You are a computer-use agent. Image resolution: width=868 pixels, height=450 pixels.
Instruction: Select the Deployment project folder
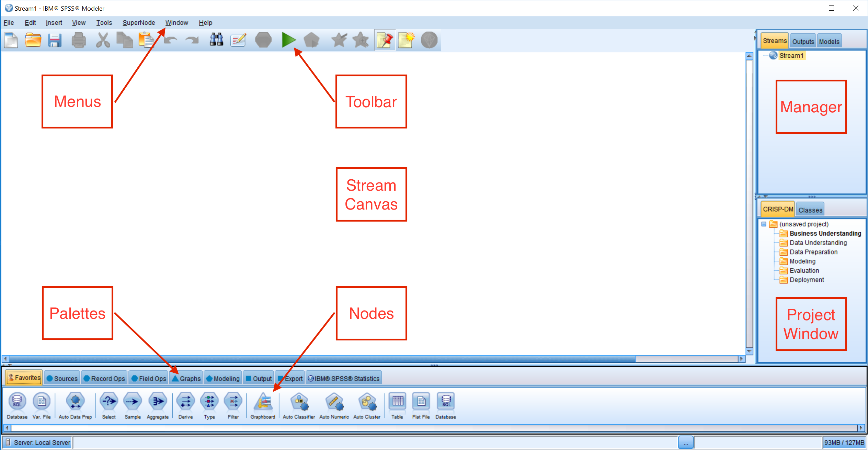point(807,280)
